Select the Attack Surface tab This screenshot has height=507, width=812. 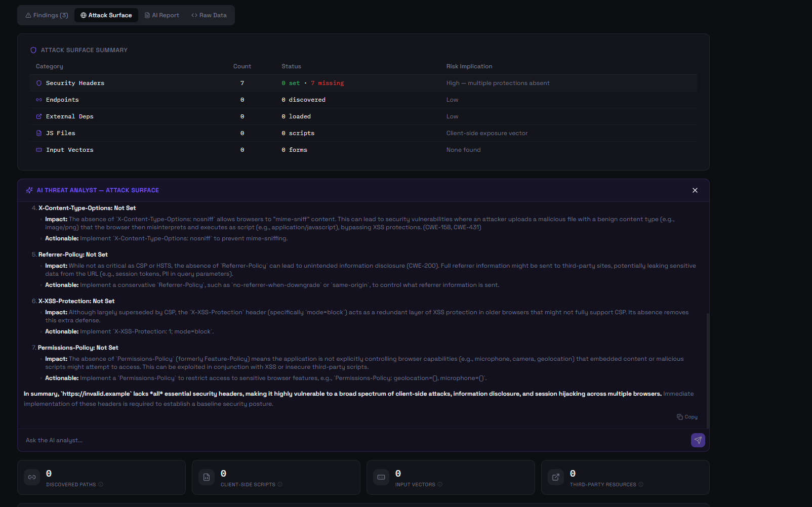106,15
